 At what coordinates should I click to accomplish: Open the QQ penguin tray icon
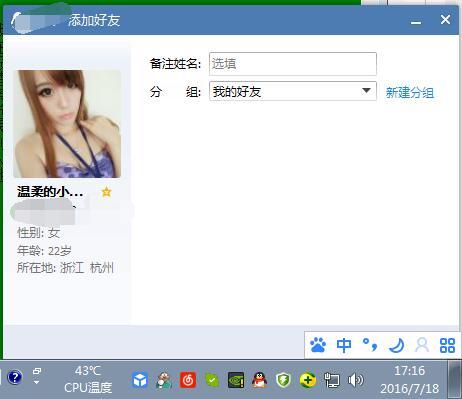tap(260, 380)
